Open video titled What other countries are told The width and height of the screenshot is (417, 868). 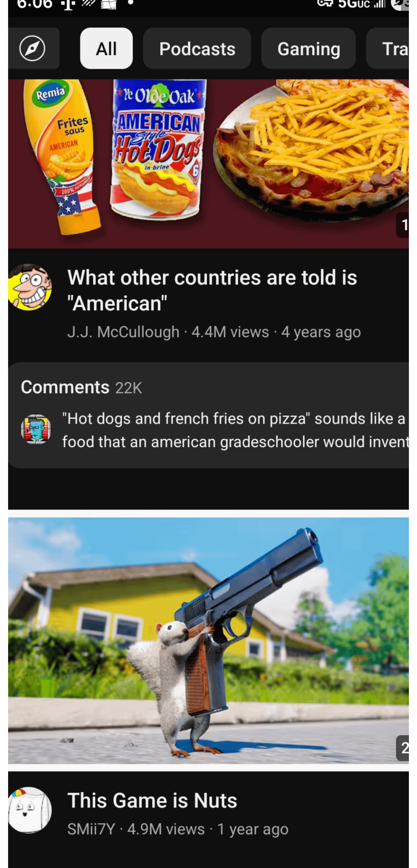[x=212, y=290]
